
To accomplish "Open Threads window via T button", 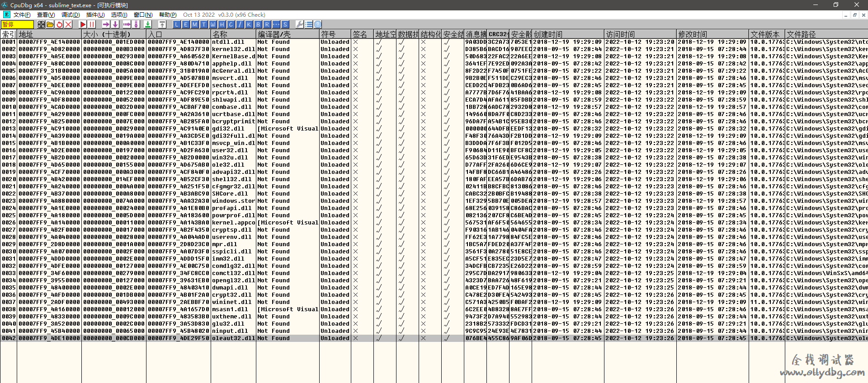I will coord(204,24).
